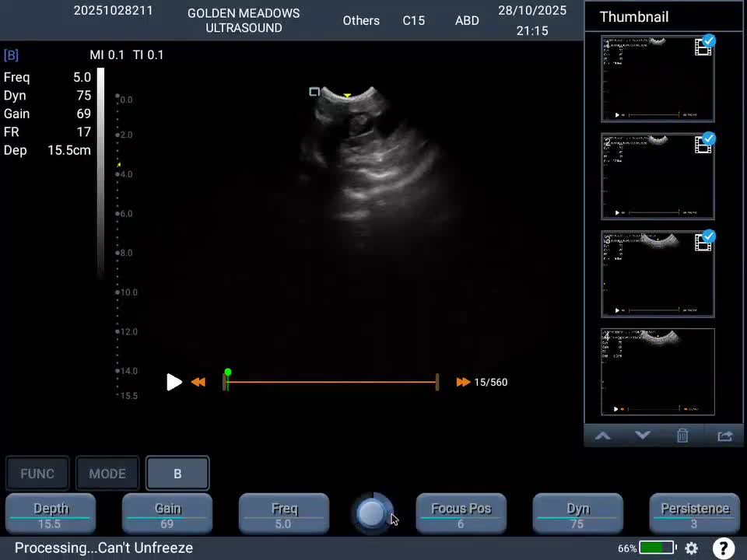Click the Gain 69 button

coord(167,514)
